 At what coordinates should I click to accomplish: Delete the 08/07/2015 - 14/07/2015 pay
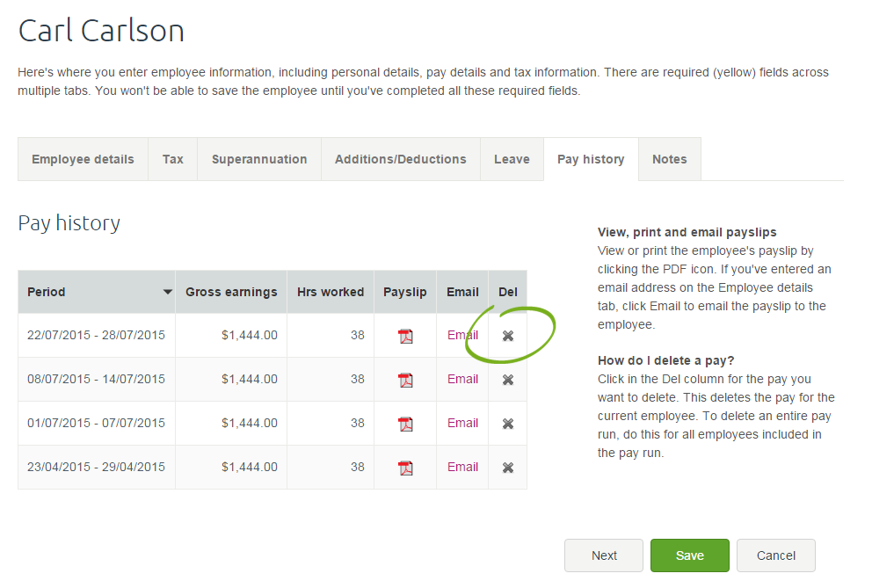(508, 380)
